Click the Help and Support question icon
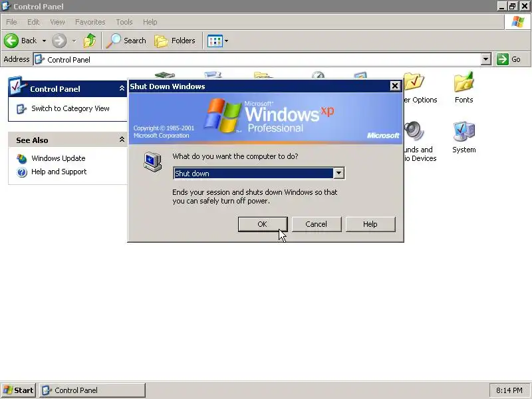Screen dimensions: 532x399 [22, 172]
